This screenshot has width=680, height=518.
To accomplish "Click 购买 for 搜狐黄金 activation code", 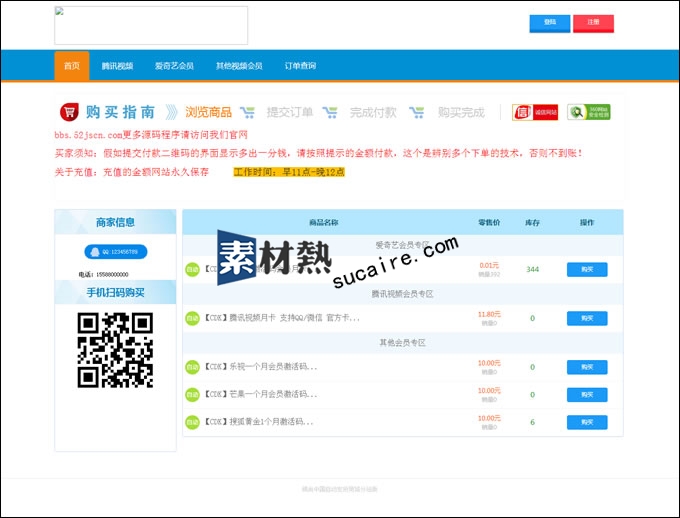I will pos(587,422).
